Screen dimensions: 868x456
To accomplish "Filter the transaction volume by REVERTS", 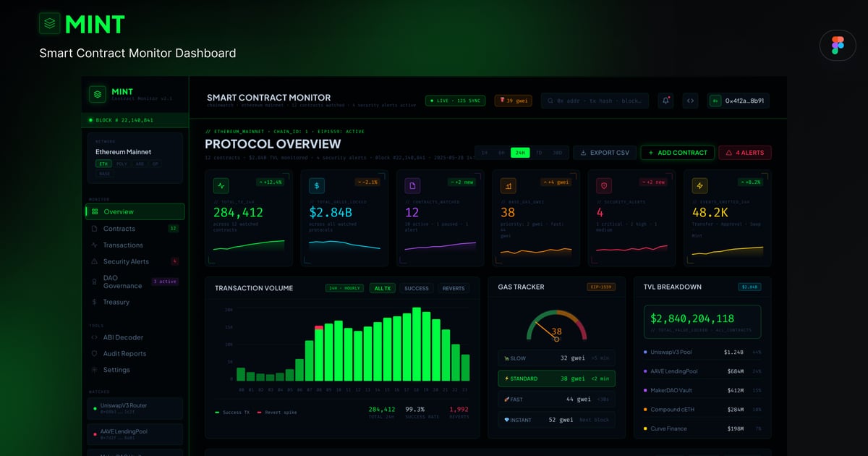I will tap(454, 288).
